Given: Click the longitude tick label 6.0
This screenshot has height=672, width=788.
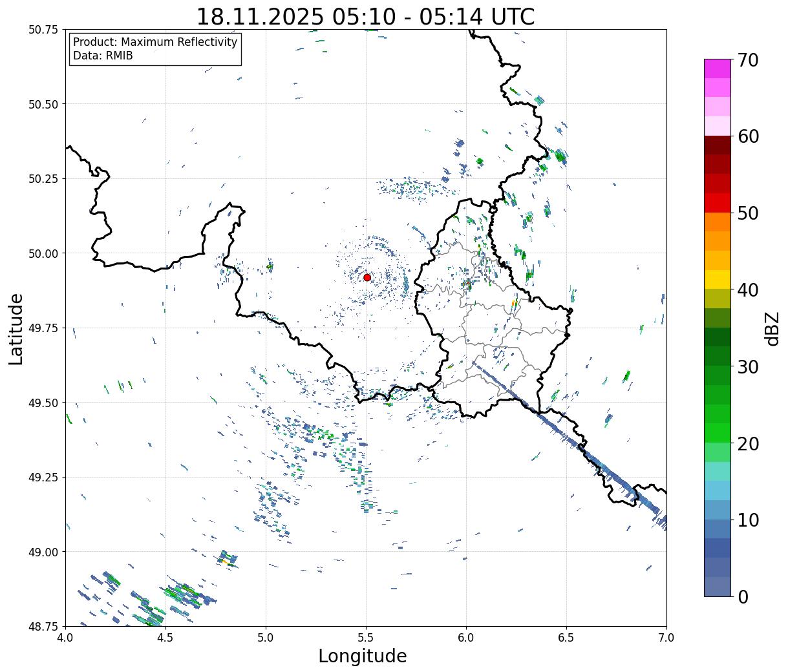Looking at the screenshot, I should [466, 637].
